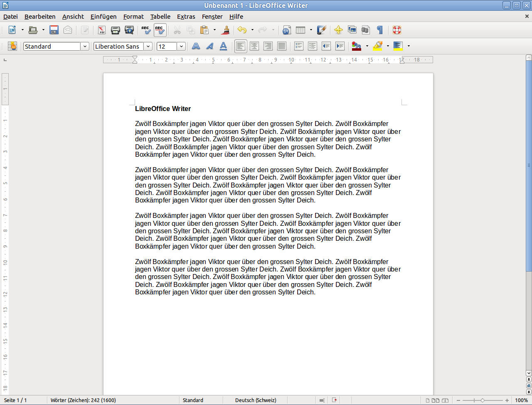Insert a table via toolbar icon
This screenshot has width=532, height=405.
(x=300, y=30)
